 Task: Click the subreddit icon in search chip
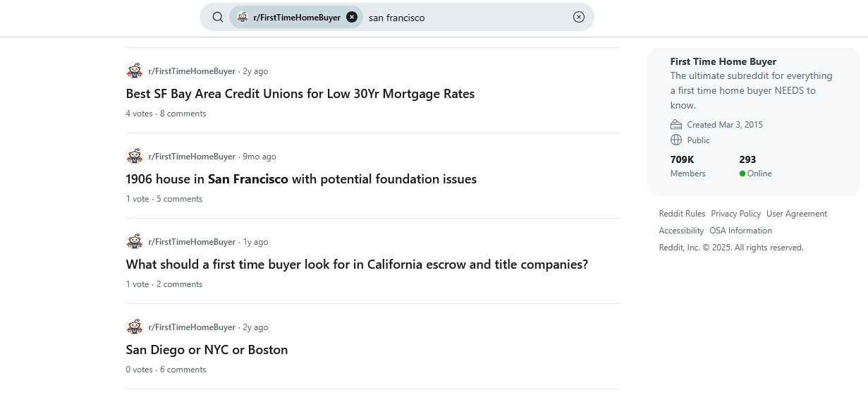coord(243,17)
